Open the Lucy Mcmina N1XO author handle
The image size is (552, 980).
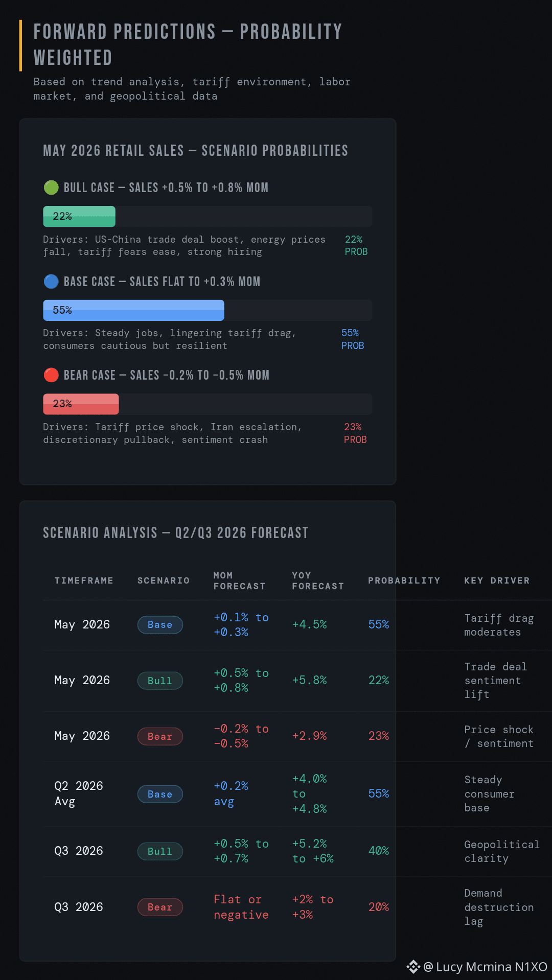(486, 967)
